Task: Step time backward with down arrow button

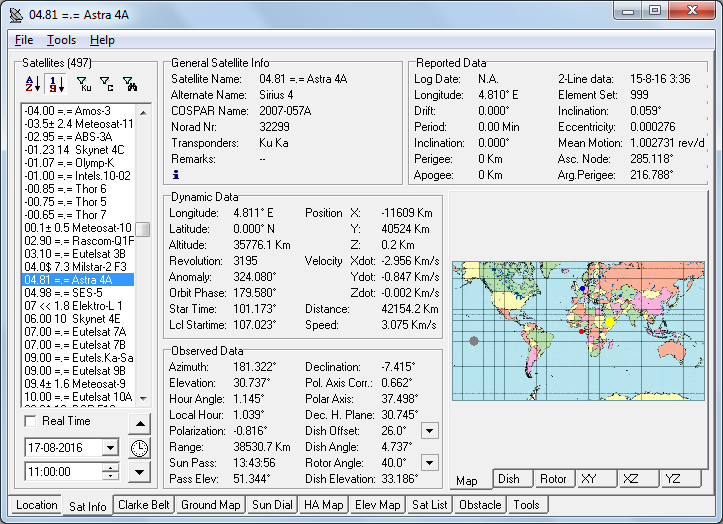Action: (x=140, y=472)
